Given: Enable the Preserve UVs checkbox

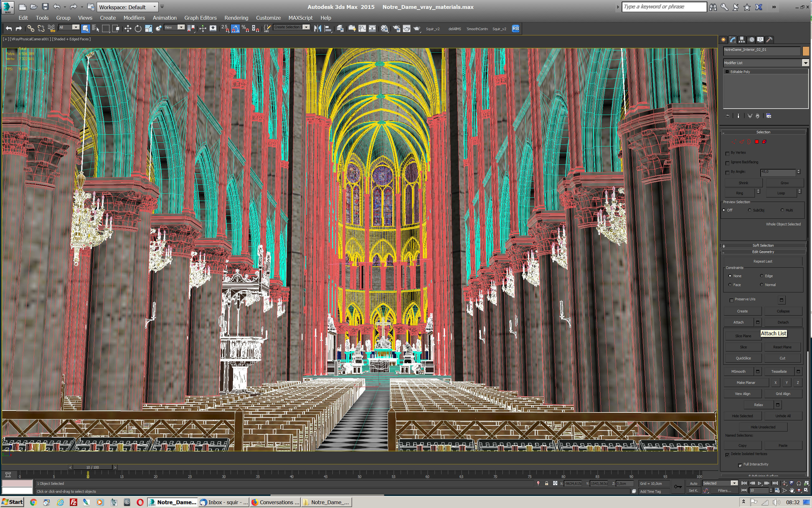Looking at the screenshot, I should (731, 300).
